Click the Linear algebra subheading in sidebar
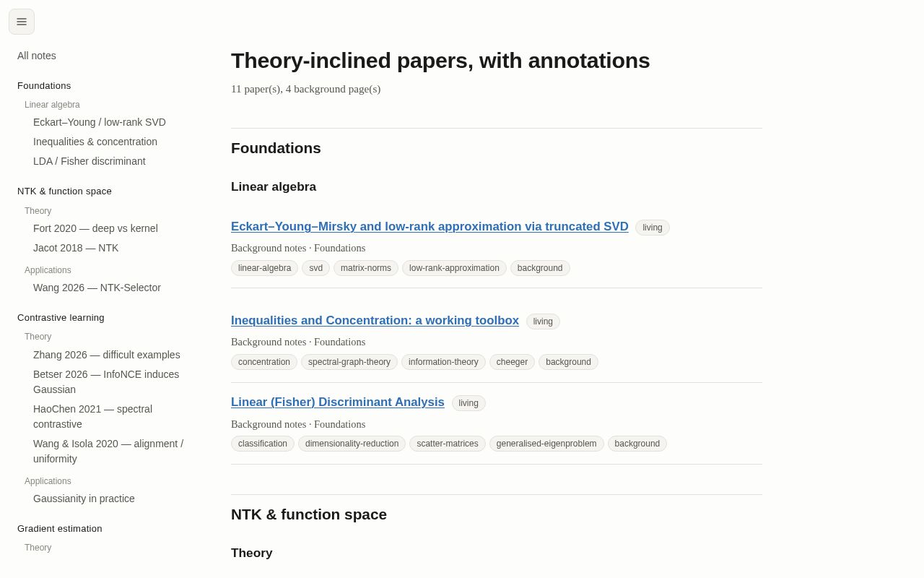The image size is (924, 578). pos(52,105)
